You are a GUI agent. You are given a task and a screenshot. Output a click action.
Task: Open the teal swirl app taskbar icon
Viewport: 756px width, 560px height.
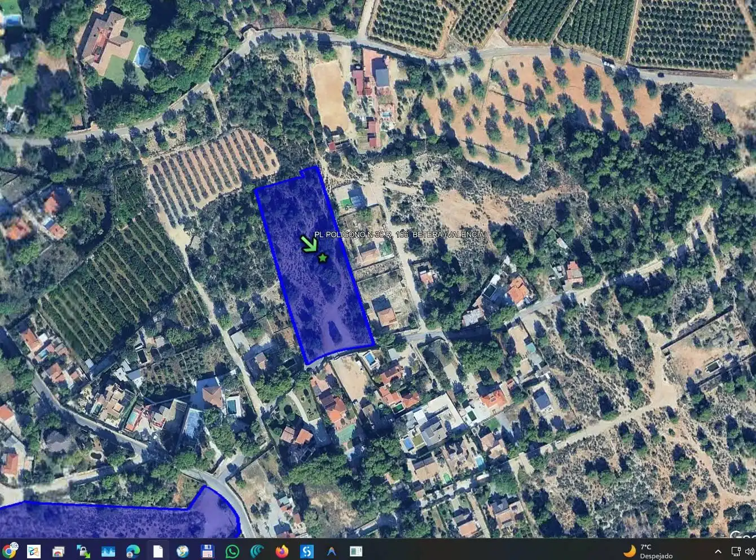click(257, 551)
